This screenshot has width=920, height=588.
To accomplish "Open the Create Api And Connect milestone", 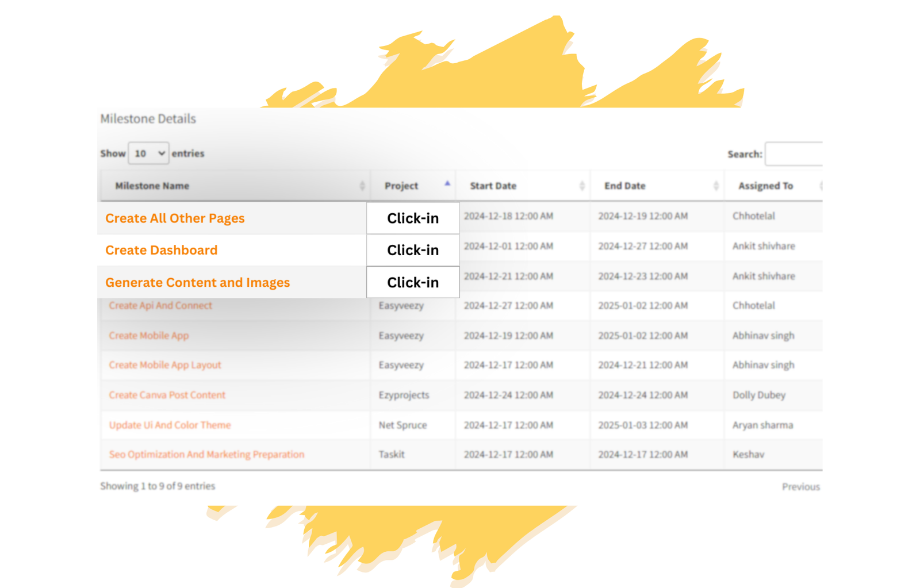I will pyautogui.click(x=160, y=305).
